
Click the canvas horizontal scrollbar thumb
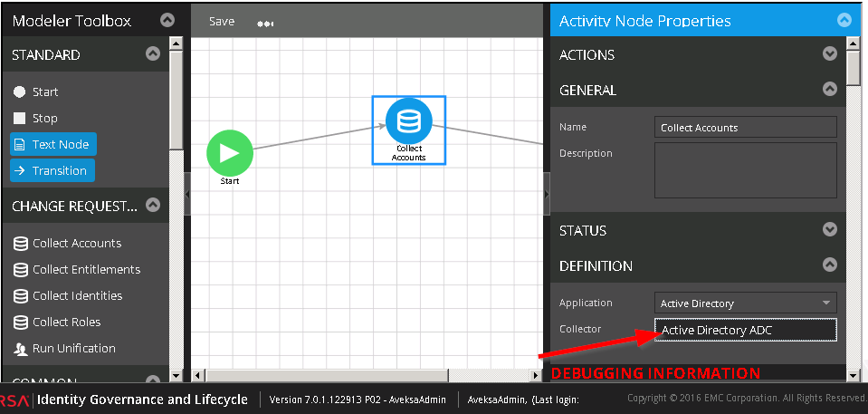[x=327, y=376]
